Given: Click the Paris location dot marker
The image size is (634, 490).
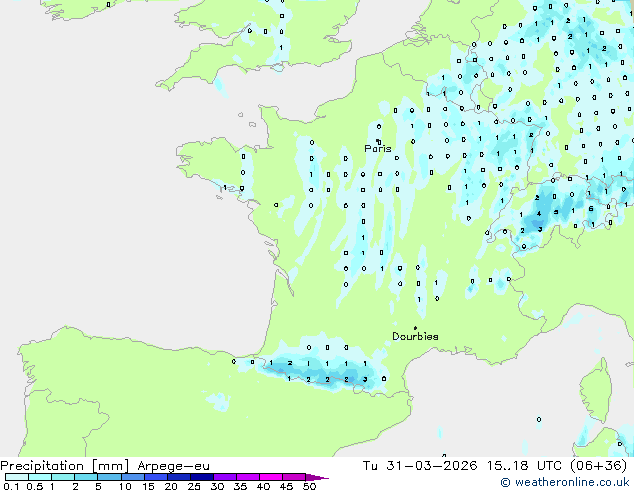Looking at the screenshot, I should tap(378, 140).
